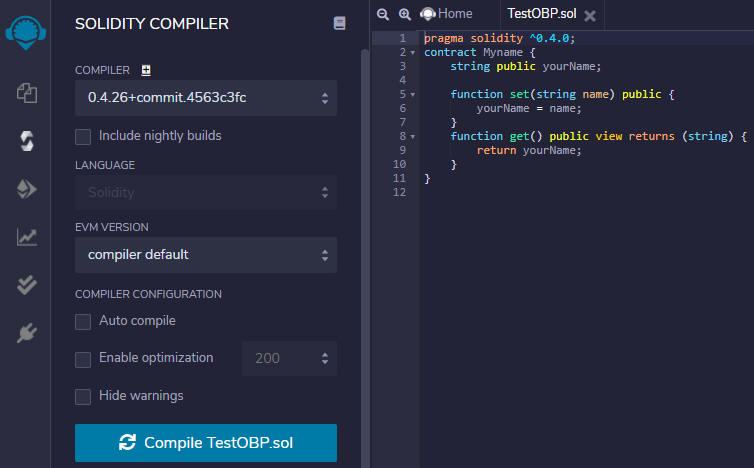The width and height of the screenshot is (754, 468).
Task: Click the plus icon beside COMPILER
Action: pos(146,70)
